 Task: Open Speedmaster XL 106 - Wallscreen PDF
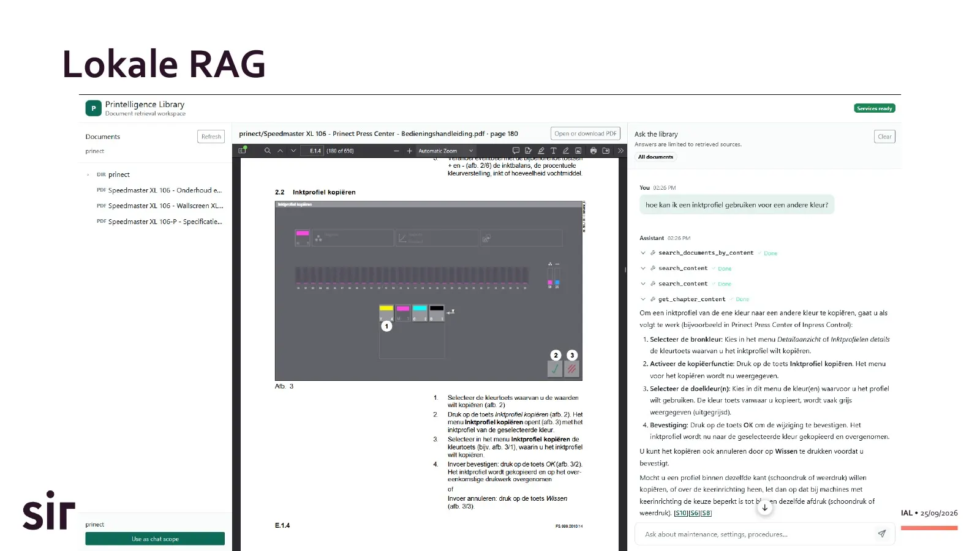click(x=159, y=206)
